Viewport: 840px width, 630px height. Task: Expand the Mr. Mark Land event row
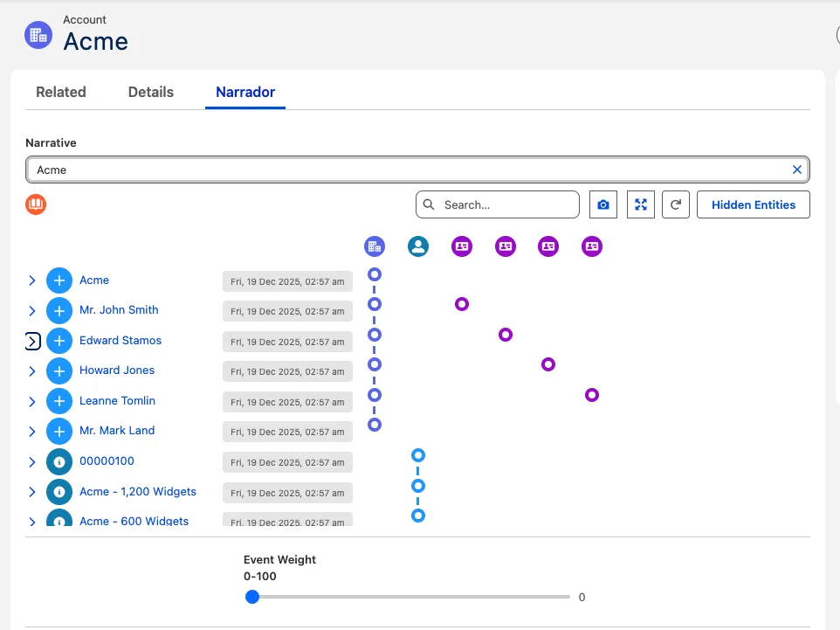coord(32,432)
